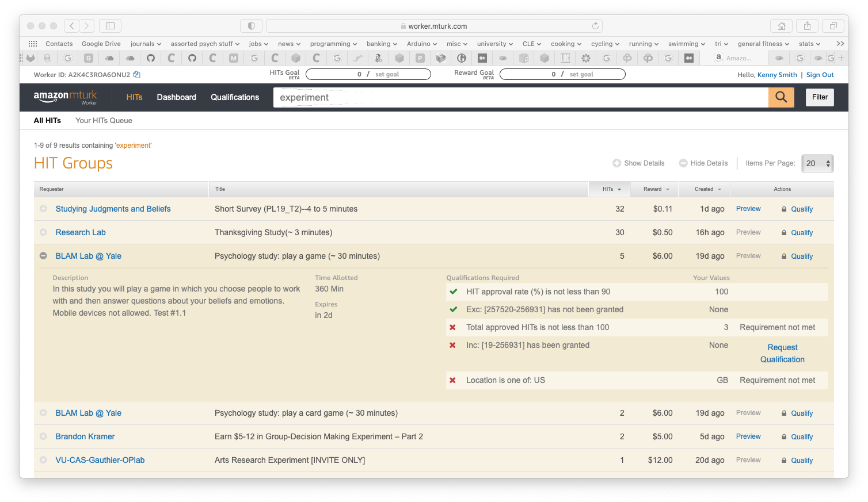Click the experiment search input field

point(518,98)
